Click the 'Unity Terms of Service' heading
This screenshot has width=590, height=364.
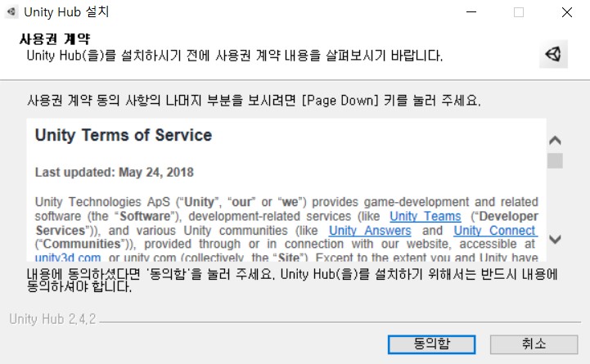pos(124,135)
